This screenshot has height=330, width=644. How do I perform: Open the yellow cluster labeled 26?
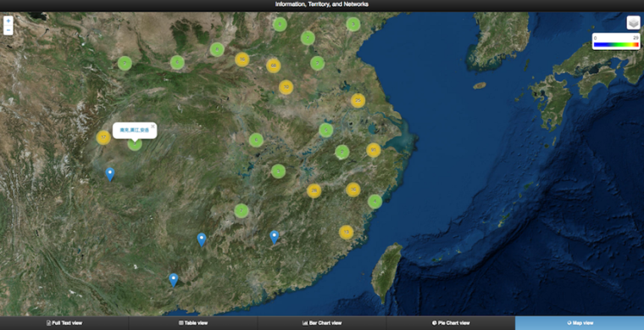(314, 191)
